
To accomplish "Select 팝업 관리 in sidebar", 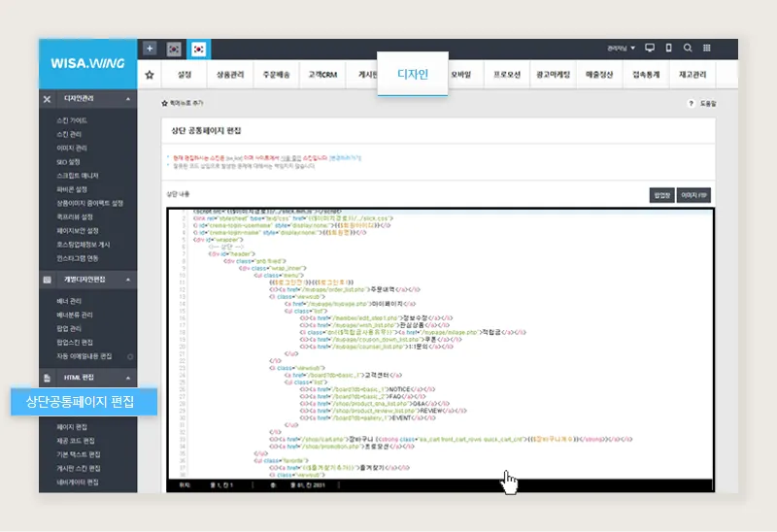I will [69, 329].
